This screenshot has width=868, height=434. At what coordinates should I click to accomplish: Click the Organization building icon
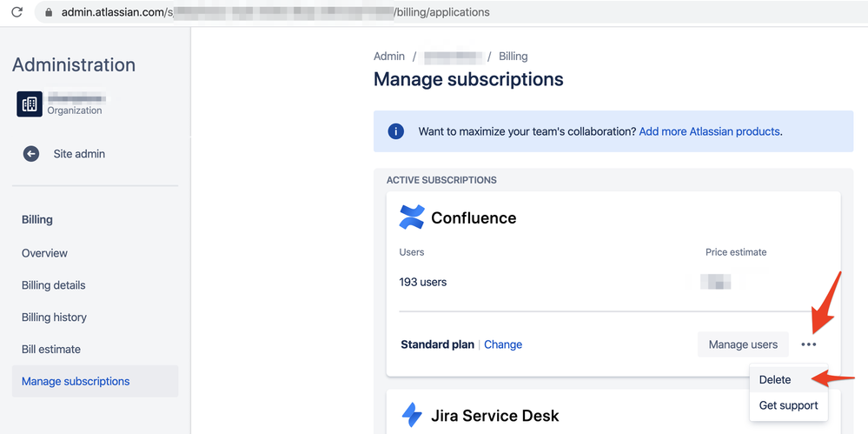(30, 104)
